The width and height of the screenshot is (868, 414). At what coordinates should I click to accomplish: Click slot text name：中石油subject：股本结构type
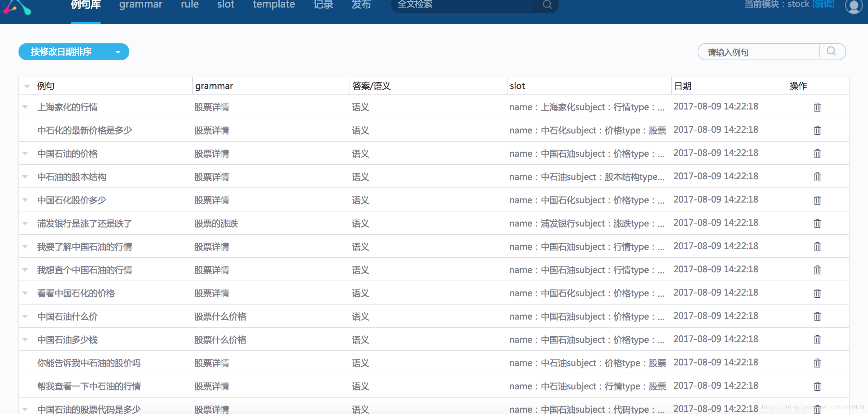point(587,177)
